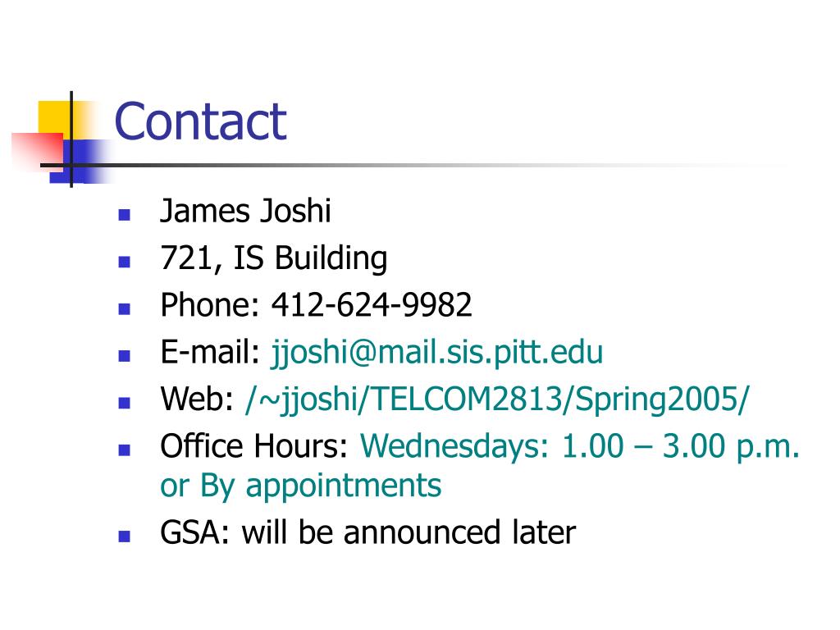Click the bullet next to Office Hours
The image size is (840, 630).
click(125, 450)
